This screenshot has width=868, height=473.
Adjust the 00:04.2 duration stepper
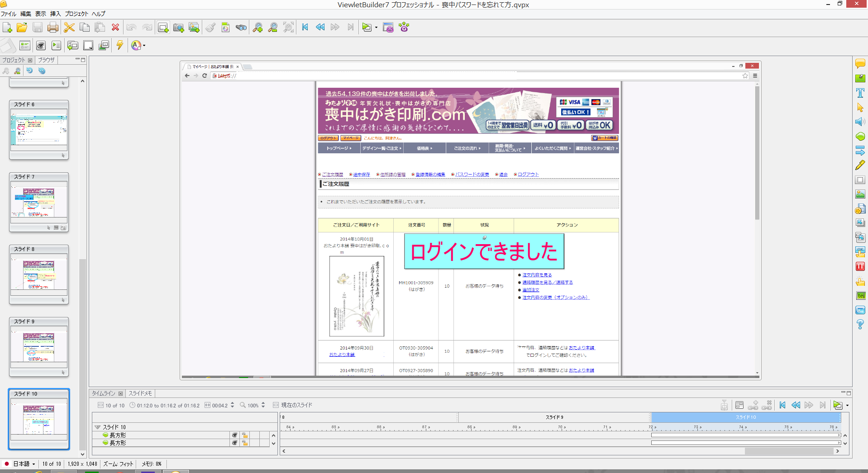[232, 405]
